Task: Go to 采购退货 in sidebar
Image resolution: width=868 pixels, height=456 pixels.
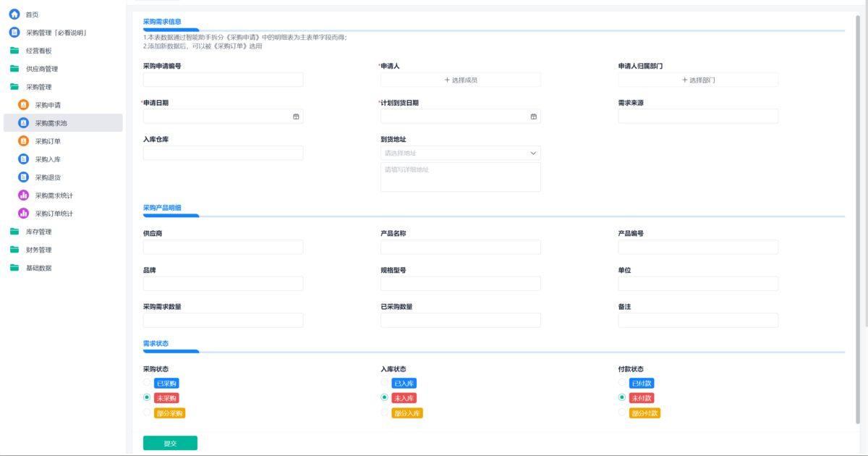Action: tap(48, 177)
